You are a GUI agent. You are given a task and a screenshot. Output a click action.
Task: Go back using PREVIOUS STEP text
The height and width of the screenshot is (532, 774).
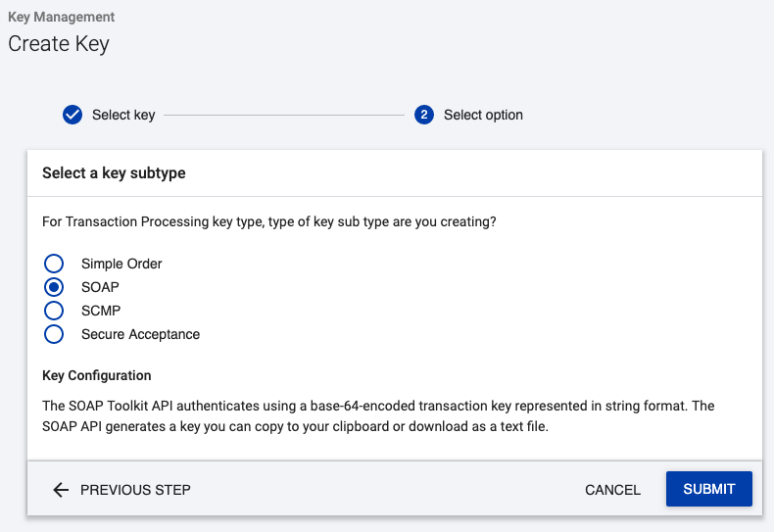(x=135, y=490)
